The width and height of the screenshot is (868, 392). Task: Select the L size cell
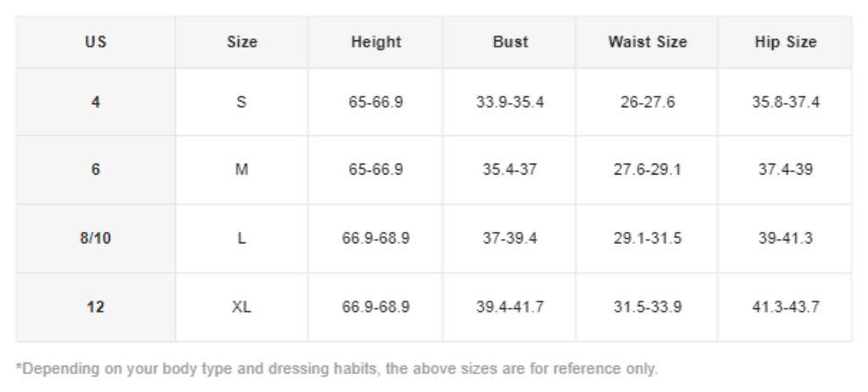242,239
